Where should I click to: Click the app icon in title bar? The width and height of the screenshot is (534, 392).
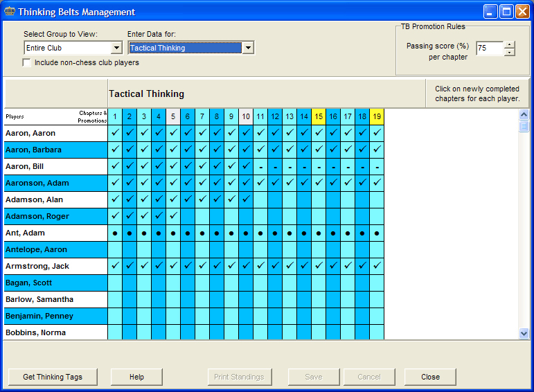10,12
